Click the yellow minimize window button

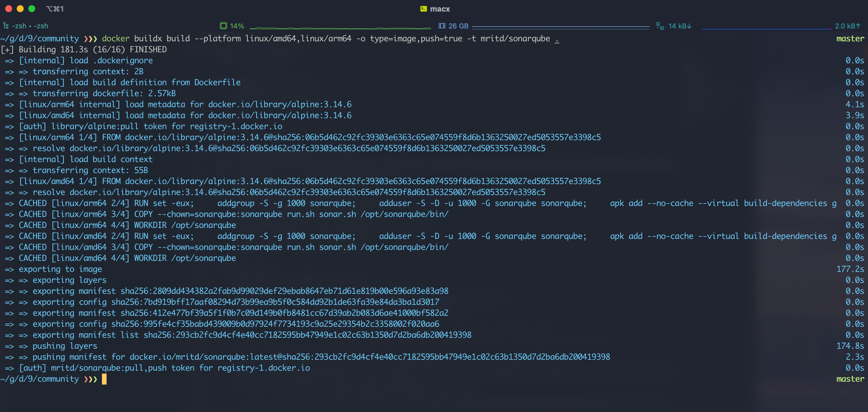pyautogui.click(x=20, y=9)
